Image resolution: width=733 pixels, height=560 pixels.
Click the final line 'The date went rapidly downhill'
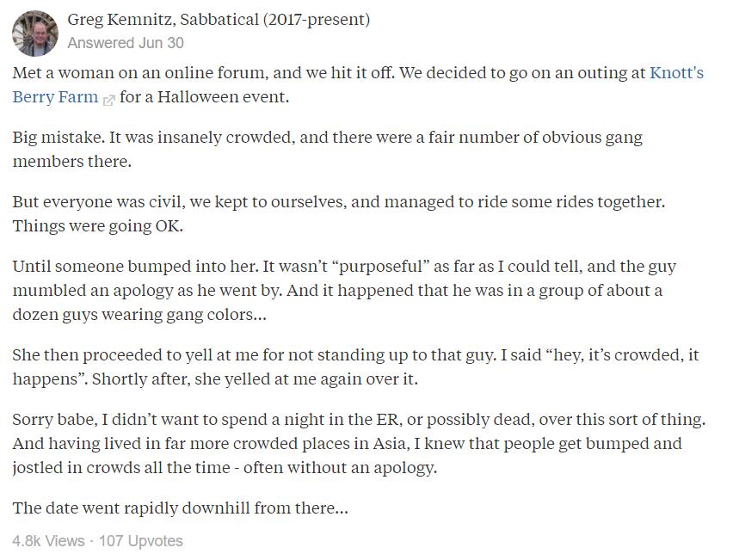coord(181,508)
